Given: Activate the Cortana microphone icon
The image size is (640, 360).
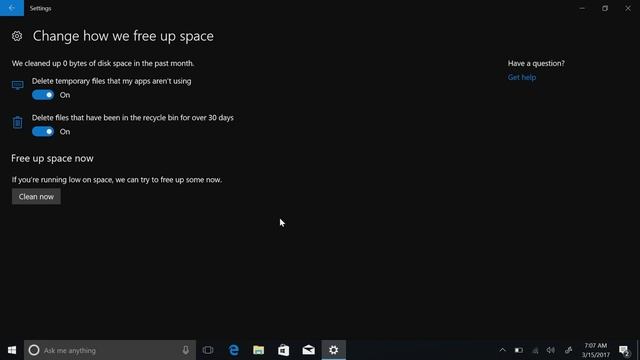Looking at the screenshot, I should pos(186,350).
